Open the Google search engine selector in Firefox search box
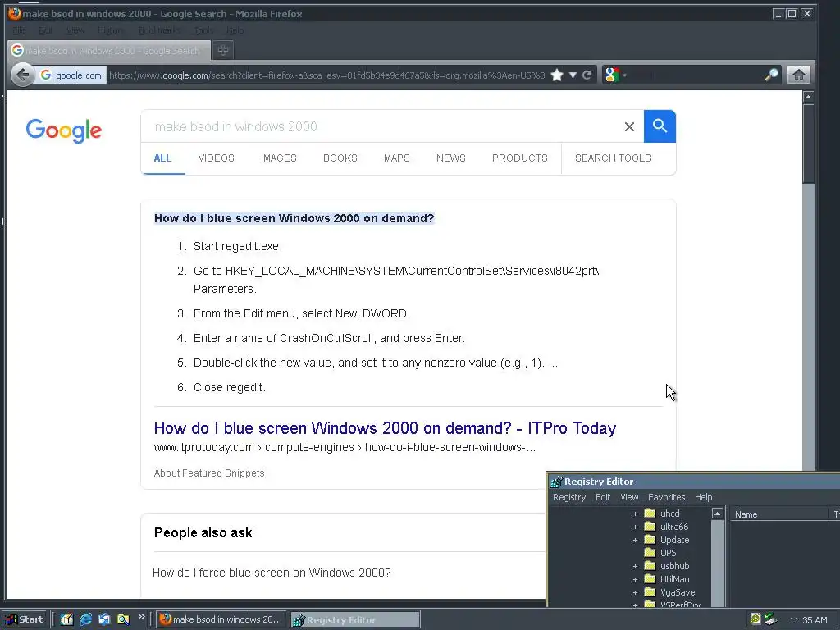 point(615,75)
